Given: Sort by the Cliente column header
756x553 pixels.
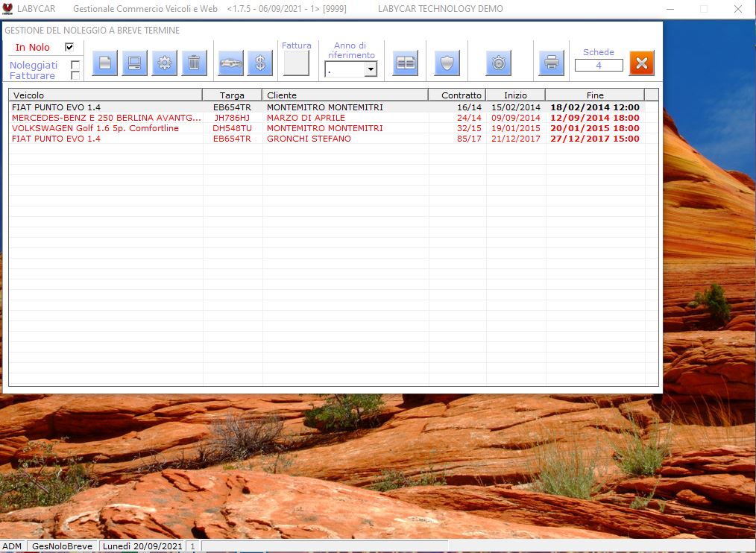Looking at the screenshot, I should coord(345,95).
